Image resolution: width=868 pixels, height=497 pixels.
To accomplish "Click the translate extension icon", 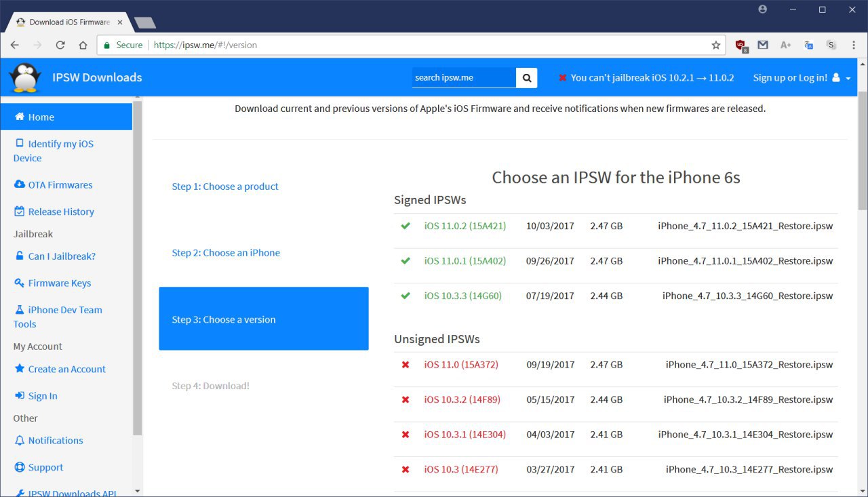I will 808,45.
